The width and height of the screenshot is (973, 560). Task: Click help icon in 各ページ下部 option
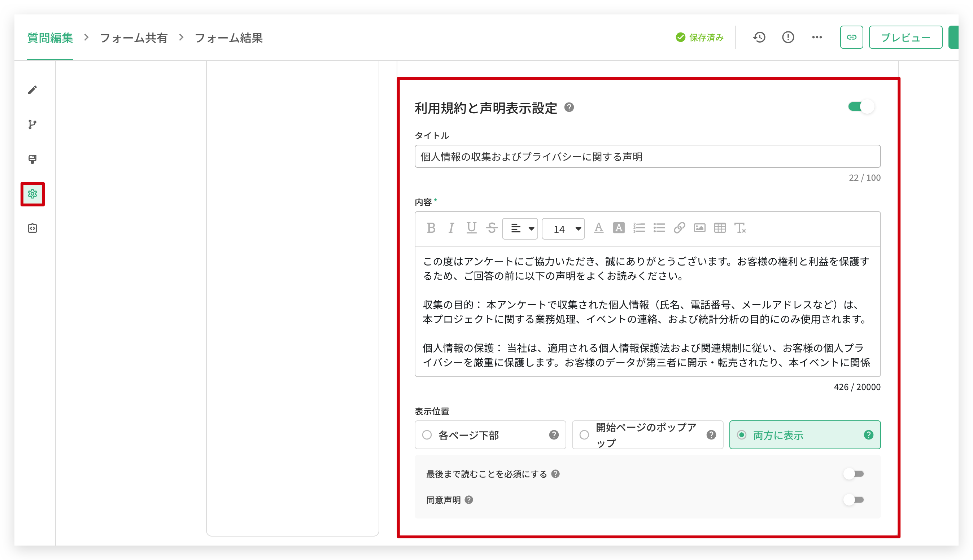554,435
